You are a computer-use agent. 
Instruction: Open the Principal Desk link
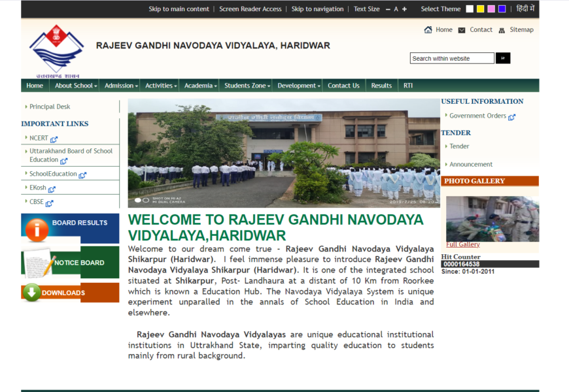pyautogui.click(x=50, y=106)
